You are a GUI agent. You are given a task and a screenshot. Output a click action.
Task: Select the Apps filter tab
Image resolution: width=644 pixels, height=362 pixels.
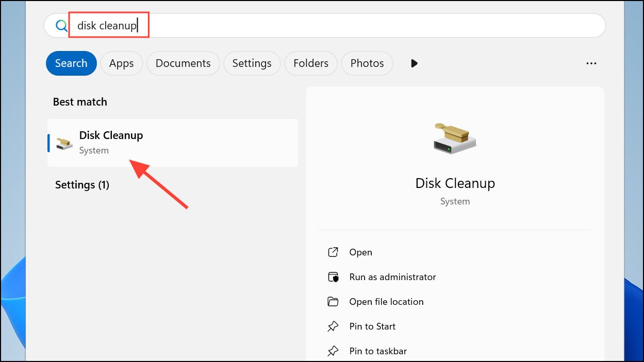coord(121,63)
